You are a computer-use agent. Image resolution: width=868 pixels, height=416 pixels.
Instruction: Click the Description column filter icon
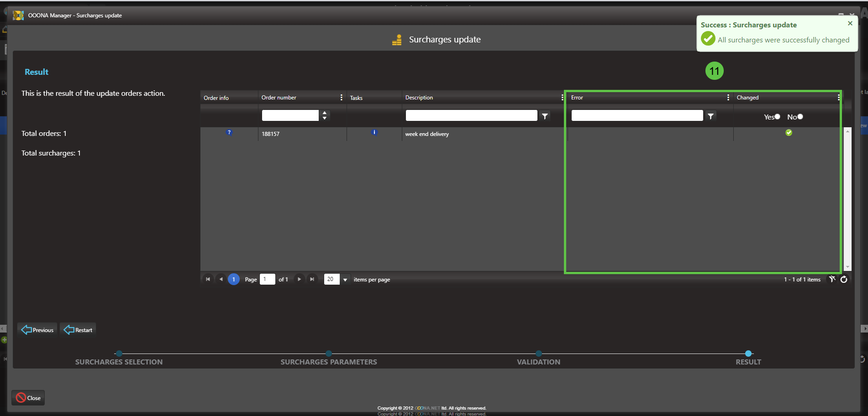click(x=545, y=116)
